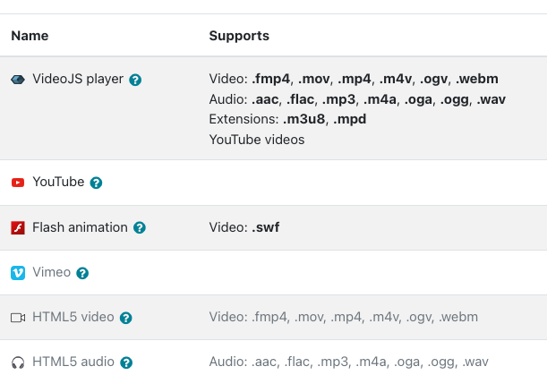547x392 pixels.
Task: Click the Supports column header
Action: click(x=239, y=36)
